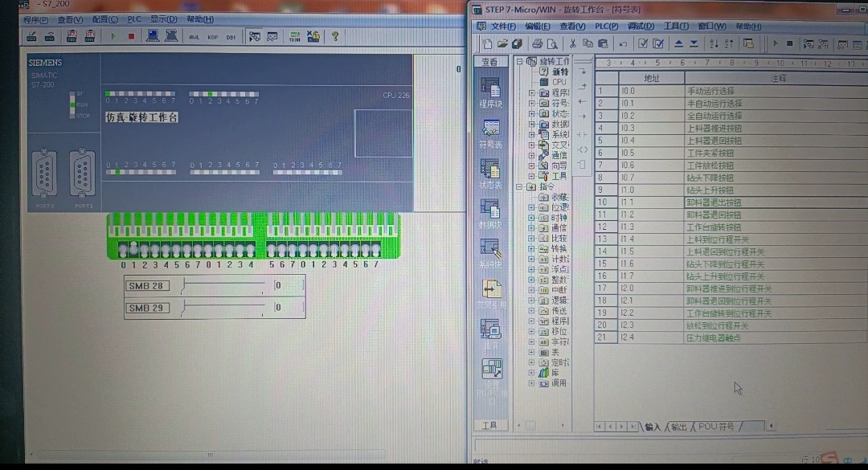Click Paste icon in STEP 7-Micro/WIN toolbar
The image size is (868, 470).
603,43
